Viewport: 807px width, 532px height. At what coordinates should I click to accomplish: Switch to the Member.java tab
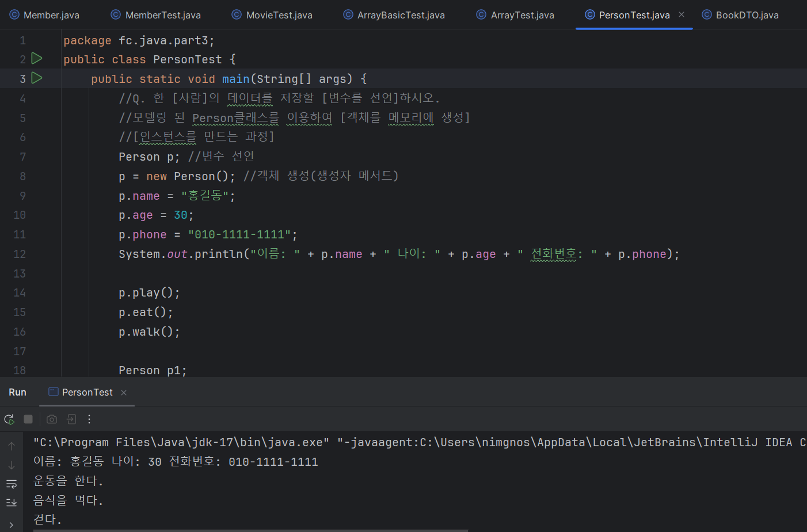[44, 15]
